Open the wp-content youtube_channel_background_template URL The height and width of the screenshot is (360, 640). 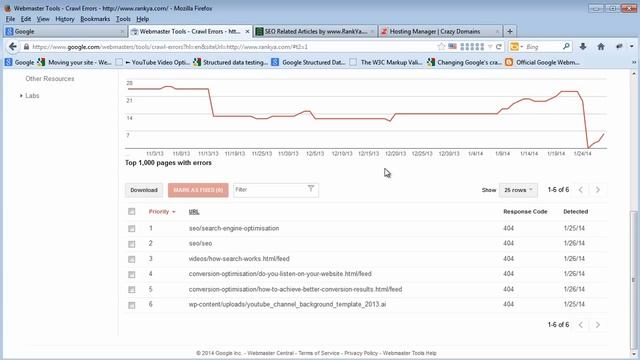click(287, 304)
